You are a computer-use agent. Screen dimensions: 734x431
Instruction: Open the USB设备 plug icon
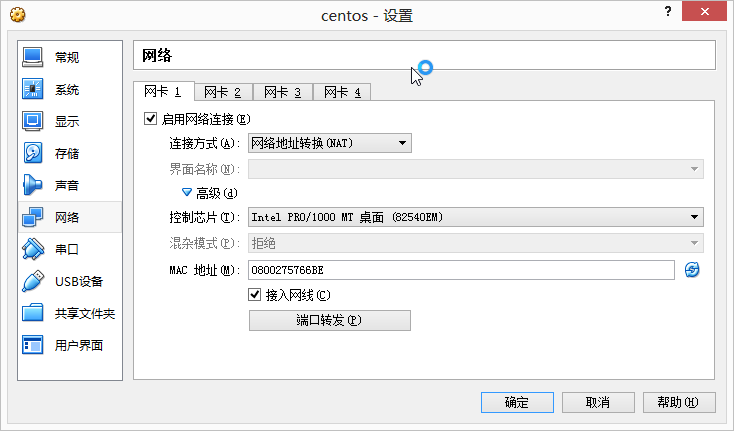[x=33, y=281]
